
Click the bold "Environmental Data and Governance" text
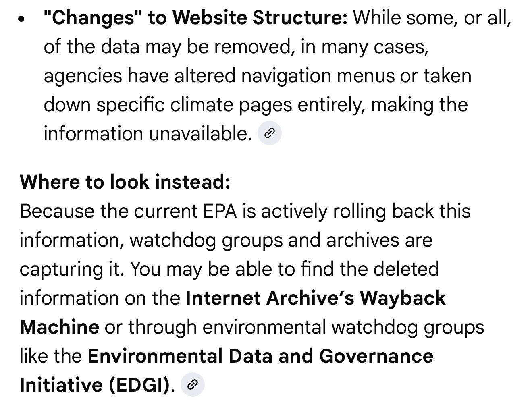260,356
